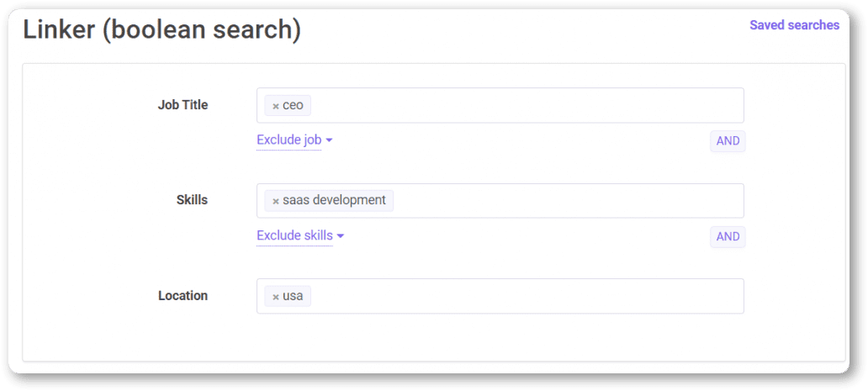Remove the "usa" location tag with x
The image size is (868, 391).
click(x=275, y=297)
